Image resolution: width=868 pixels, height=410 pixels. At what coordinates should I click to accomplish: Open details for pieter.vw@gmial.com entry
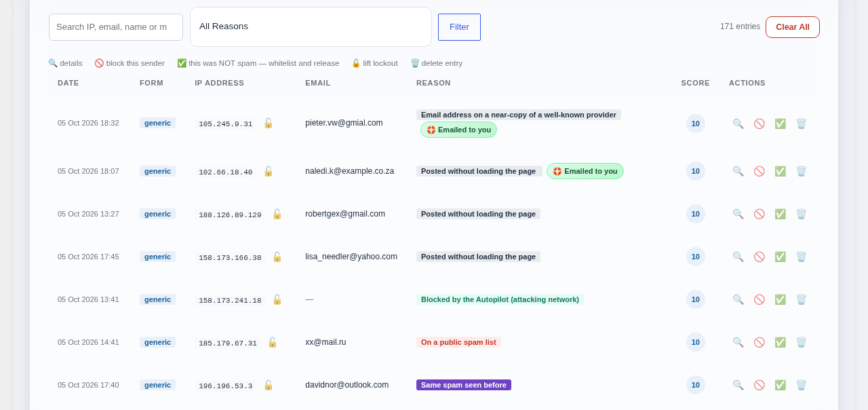tap(738, 124)
